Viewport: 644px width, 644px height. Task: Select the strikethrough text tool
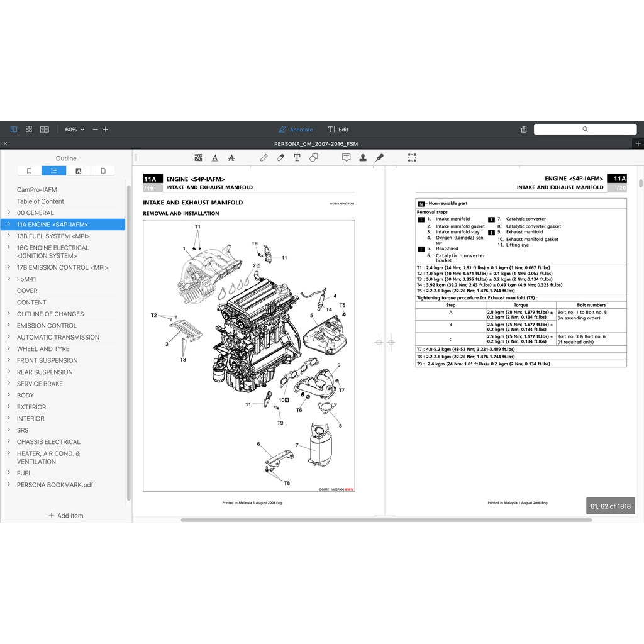[231, 158]
